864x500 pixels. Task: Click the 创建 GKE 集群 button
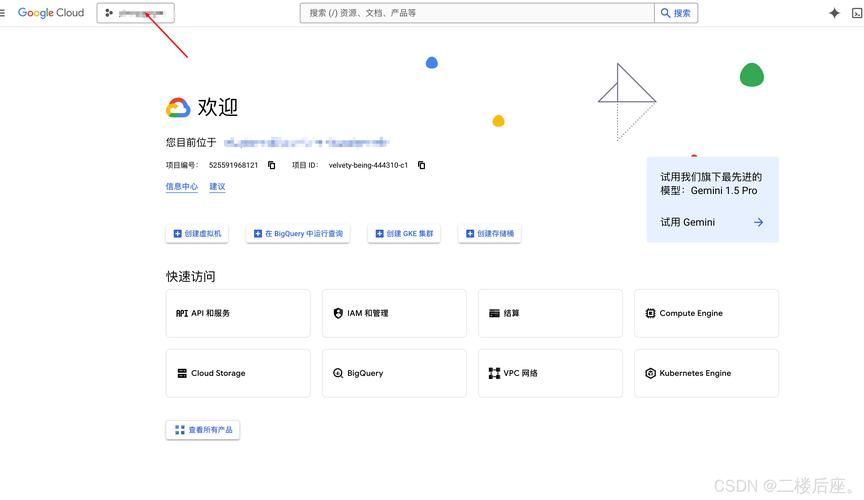404,234
